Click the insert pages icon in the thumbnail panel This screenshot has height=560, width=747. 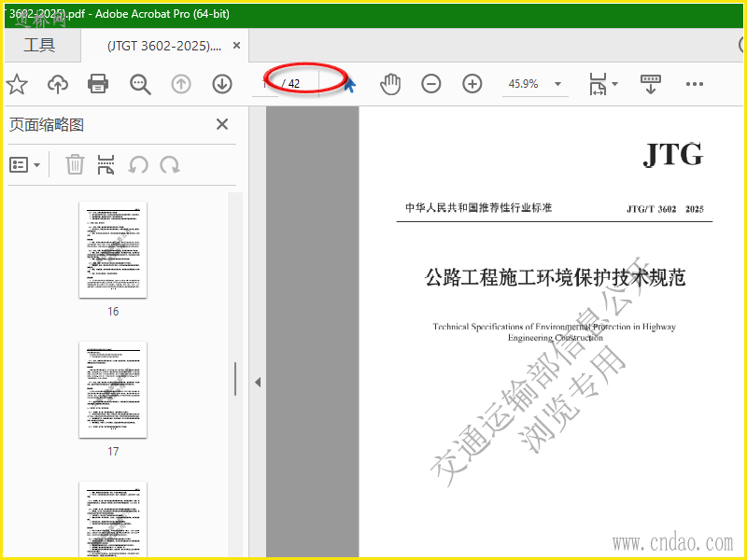click(106, 164)
